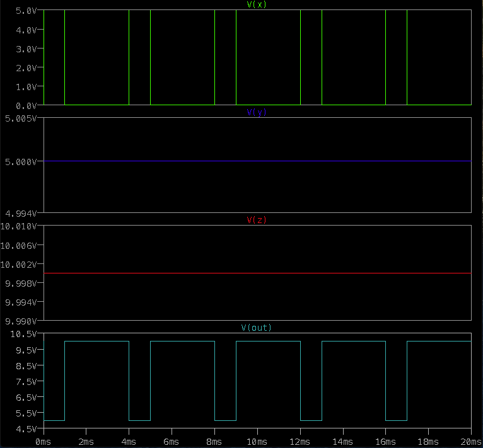Click the 5.0V label on V(x) axis
483x448 pixels.
click(26, 11)
